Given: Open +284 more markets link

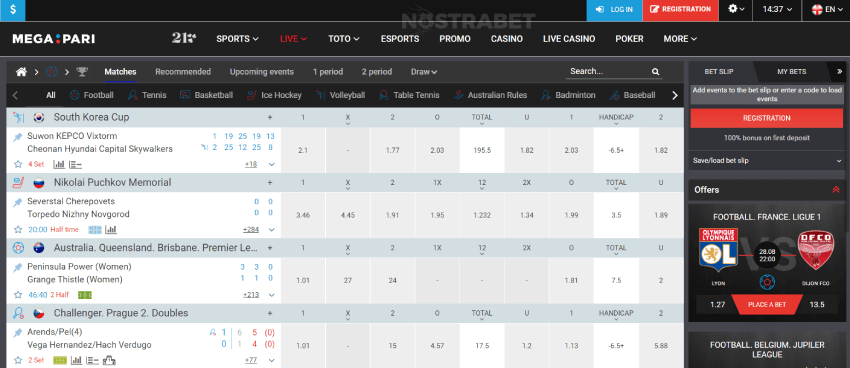Looking at the screenshot, I should tap(250, 230).
